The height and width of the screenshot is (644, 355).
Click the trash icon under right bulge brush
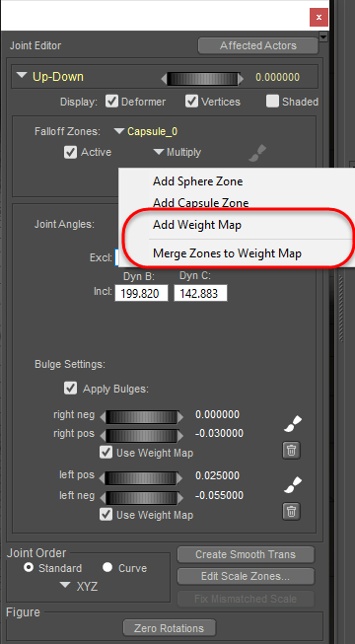pyautogui.click(x=291, y=450)
